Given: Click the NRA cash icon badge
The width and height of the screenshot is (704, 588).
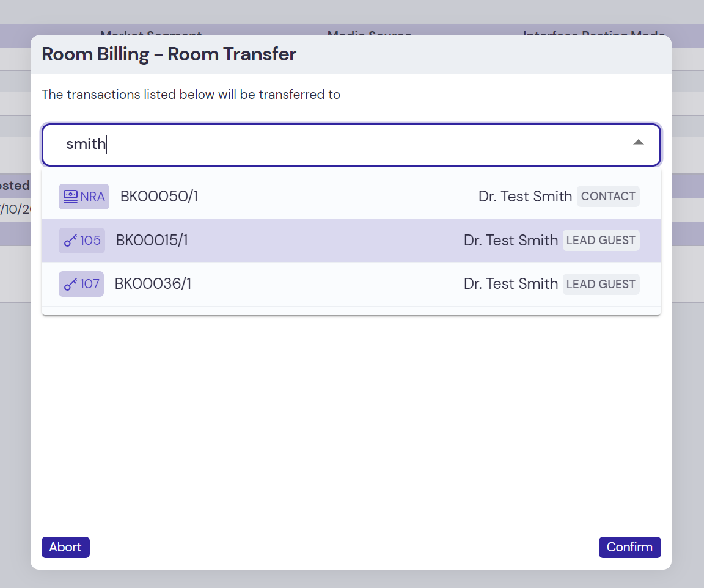Looking at the screenshot, I should (x=71, y=197).
